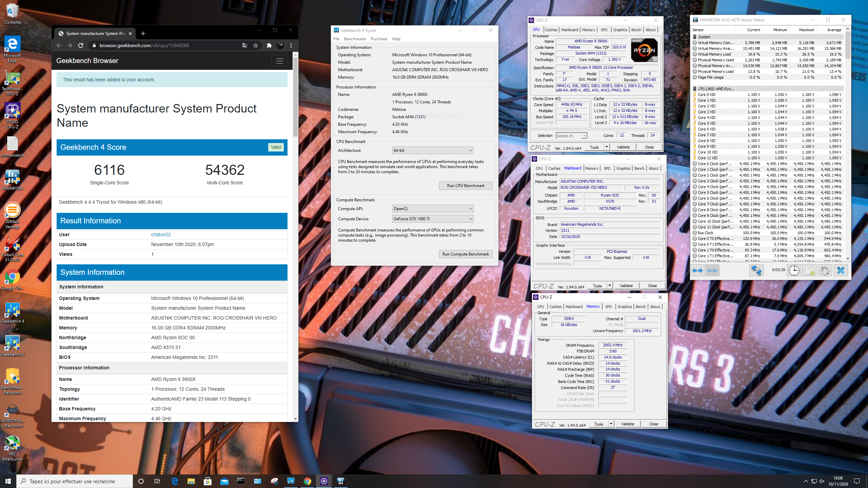Open MSI Afterburner desktop icon
This screenshot has height=488, width=868.
tap(12, 448)
